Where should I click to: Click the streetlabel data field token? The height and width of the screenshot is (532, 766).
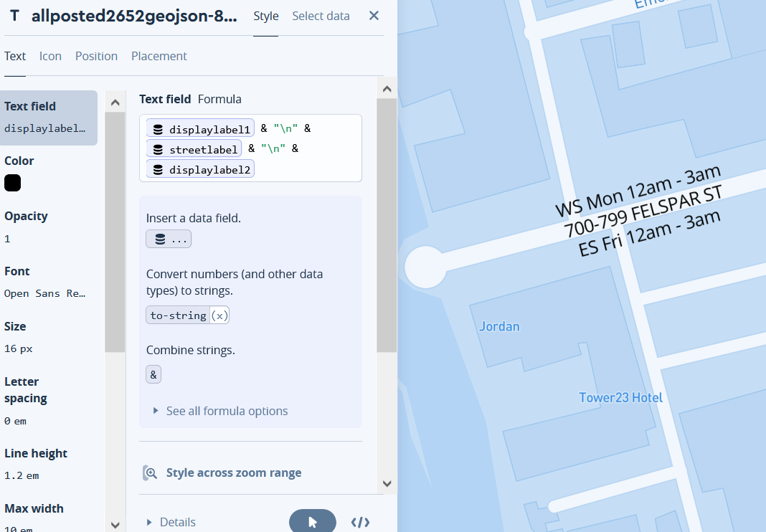pyautogui.click(x=194, y=149)
